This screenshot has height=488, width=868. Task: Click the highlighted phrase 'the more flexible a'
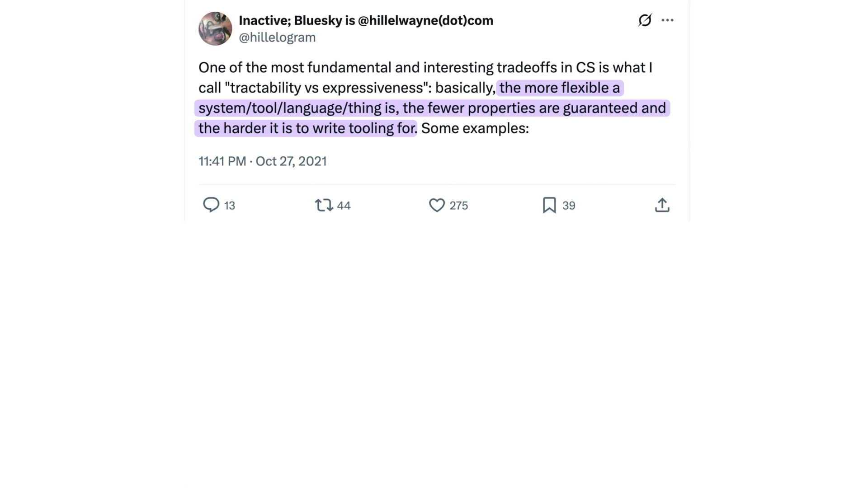pos(560,88)
